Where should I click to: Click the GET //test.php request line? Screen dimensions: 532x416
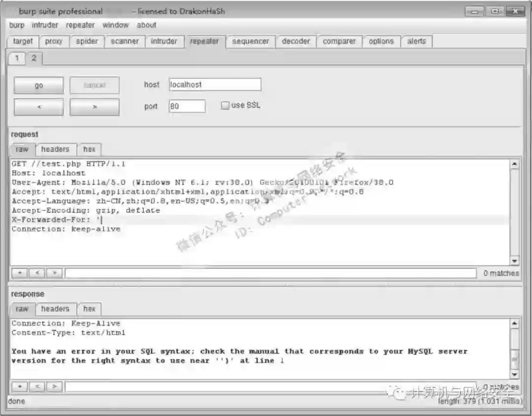pyautogui.click(x=68, y=164)
